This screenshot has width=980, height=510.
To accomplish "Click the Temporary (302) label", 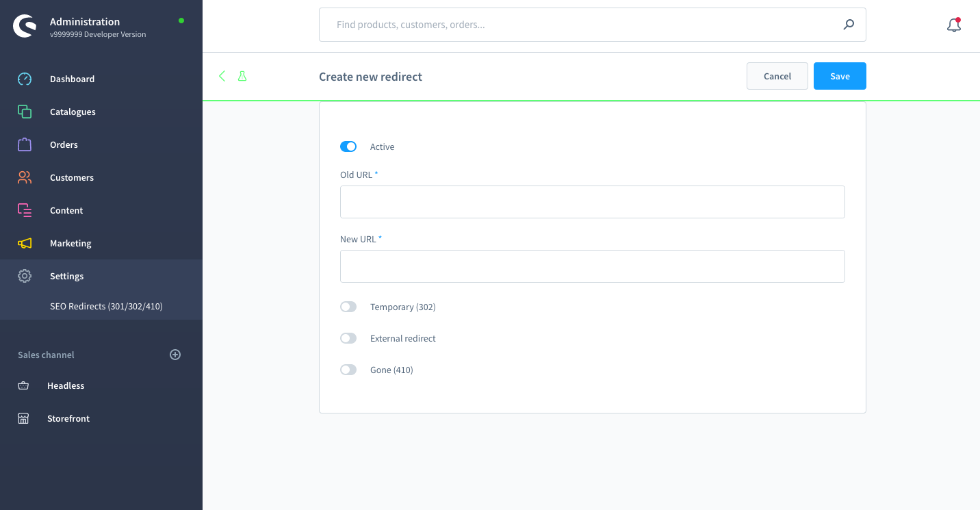I will pos(403,307).
